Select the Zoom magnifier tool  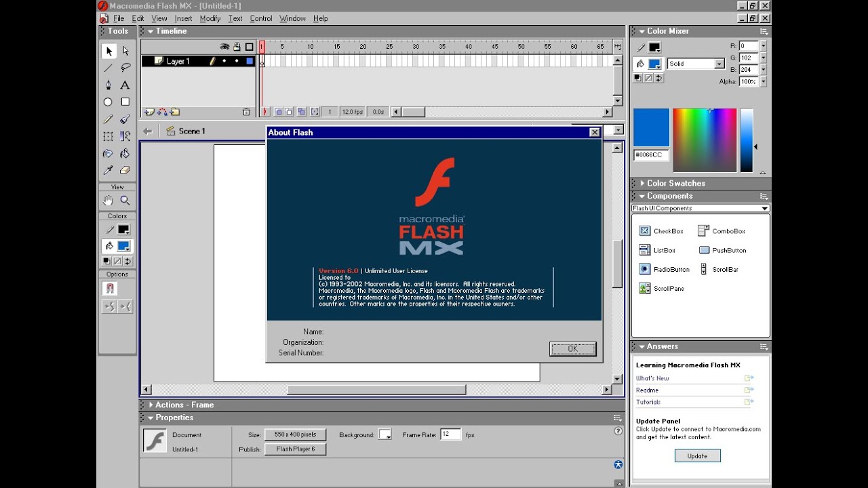point(125,201)
